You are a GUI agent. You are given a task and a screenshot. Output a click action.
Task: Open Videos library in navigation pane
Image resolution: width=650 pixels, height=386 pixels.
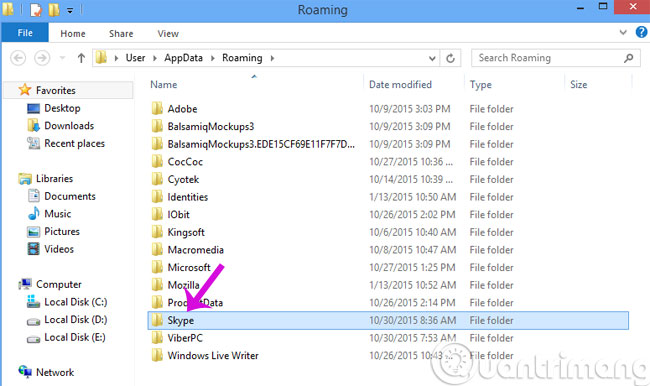[x=59, y=249]
